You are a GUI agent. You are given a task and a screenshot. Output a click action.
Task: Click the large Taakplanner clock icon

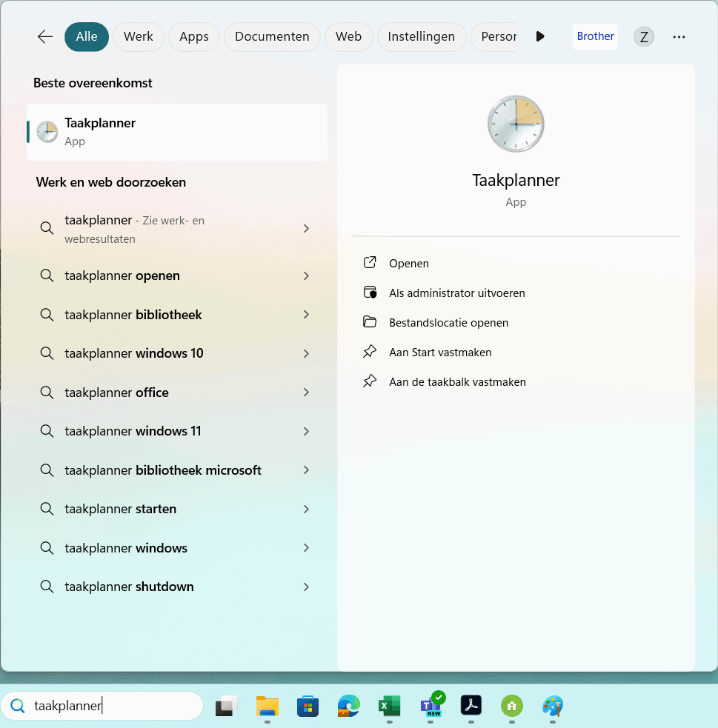click(516, 124)
